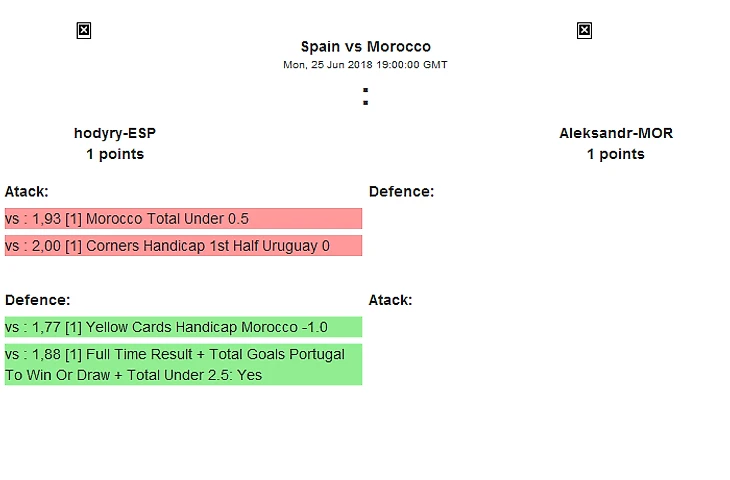
Task: Click the 1,77 odds value
Action: coord(49,327)
